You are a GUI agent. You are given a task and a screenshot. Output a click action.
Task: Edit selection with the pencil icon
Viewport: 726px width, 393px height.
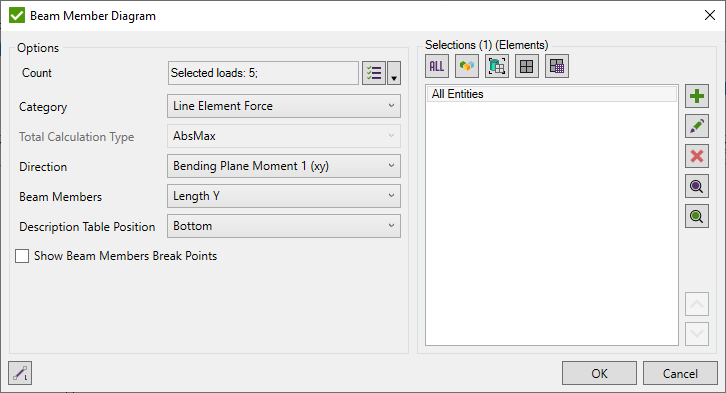click(697, 126)
